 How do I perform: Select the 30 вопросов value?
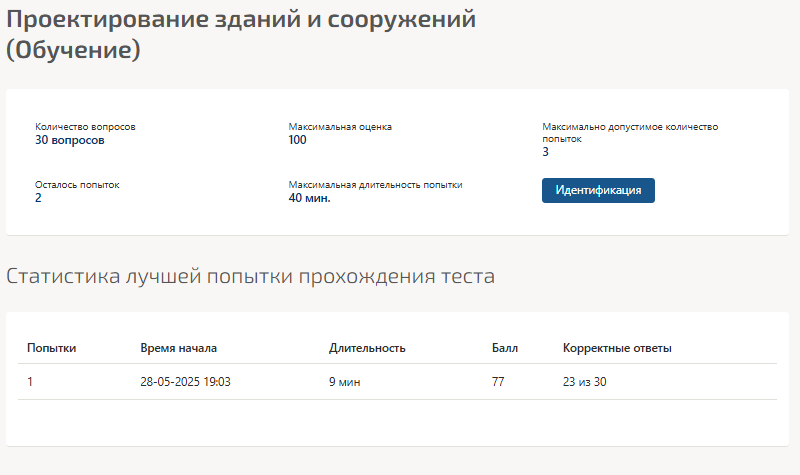click(69, 140)
